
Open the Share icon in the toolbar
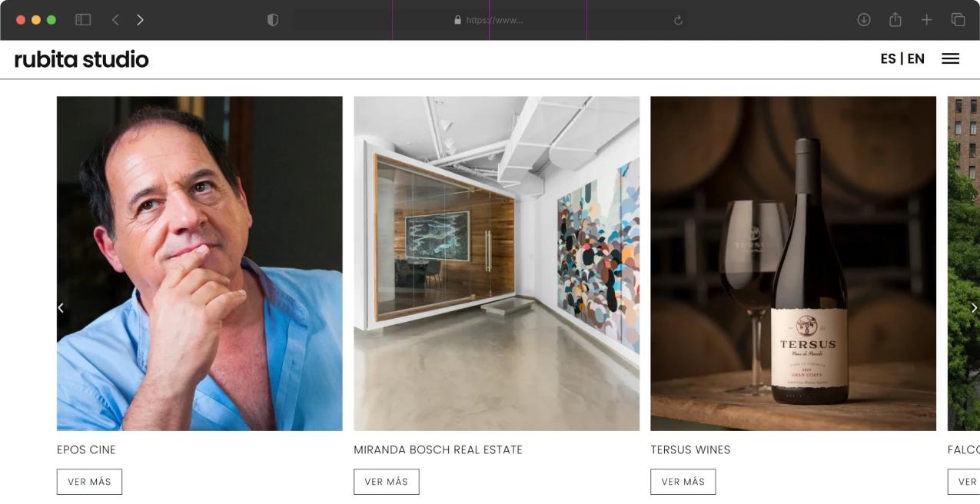(x=895, y=20)
